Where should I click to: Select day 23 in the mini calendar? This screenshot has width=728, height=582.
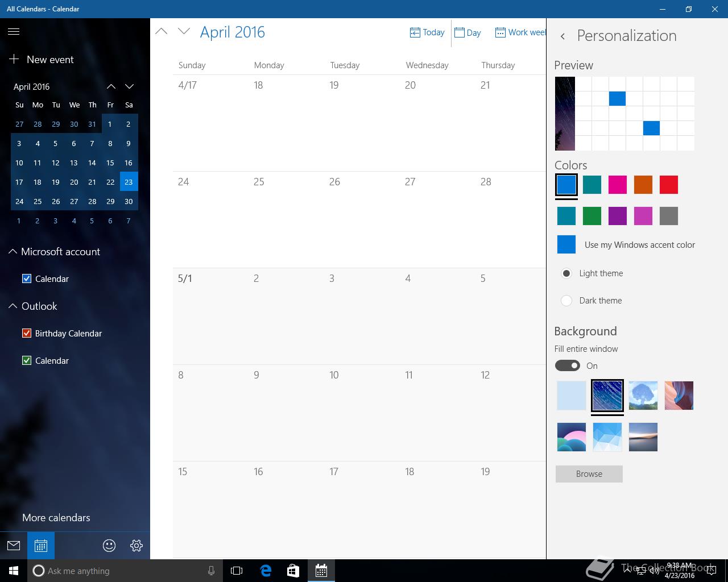pos(129,182)
